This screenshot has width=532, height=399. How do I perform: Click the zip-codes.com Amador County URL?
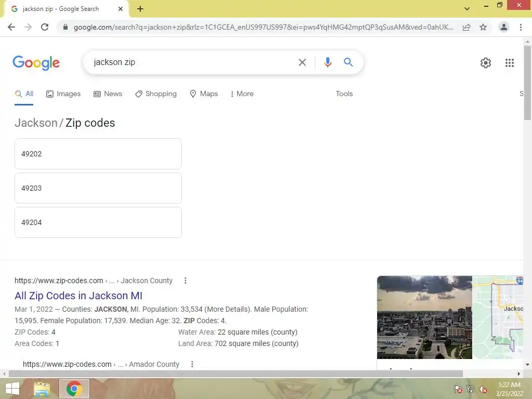point(101,364)
